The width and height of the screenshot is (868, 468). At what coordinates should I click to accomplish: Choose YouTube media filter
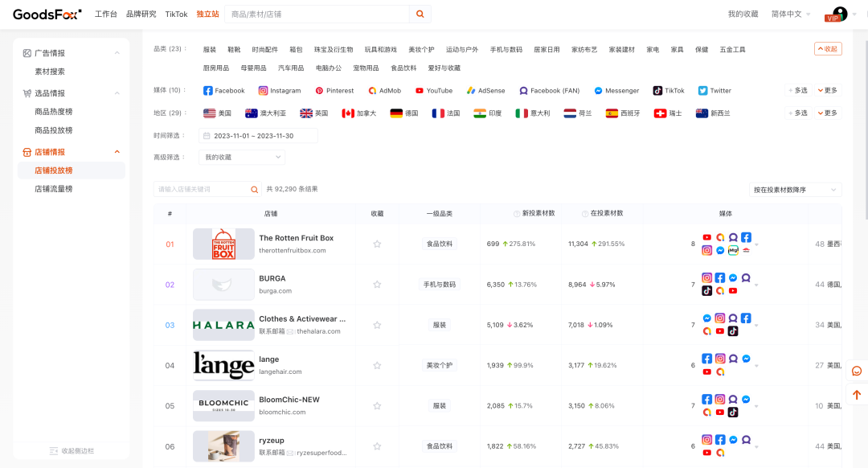434,91
